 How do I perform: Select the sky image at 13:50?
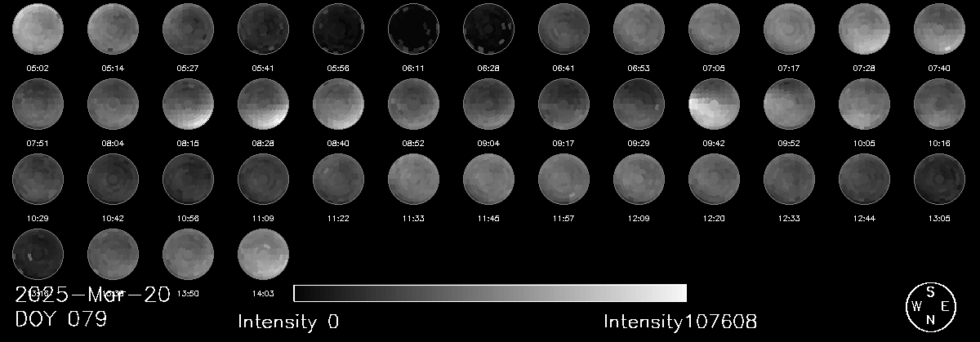(189, 254)
